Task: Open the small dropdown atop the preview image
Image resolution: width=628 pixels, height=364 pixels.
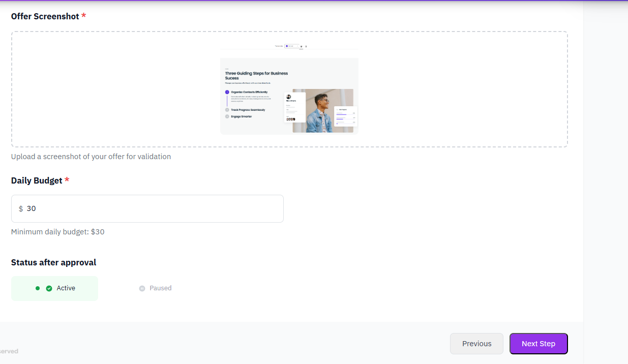Action: tap(291, 46)
